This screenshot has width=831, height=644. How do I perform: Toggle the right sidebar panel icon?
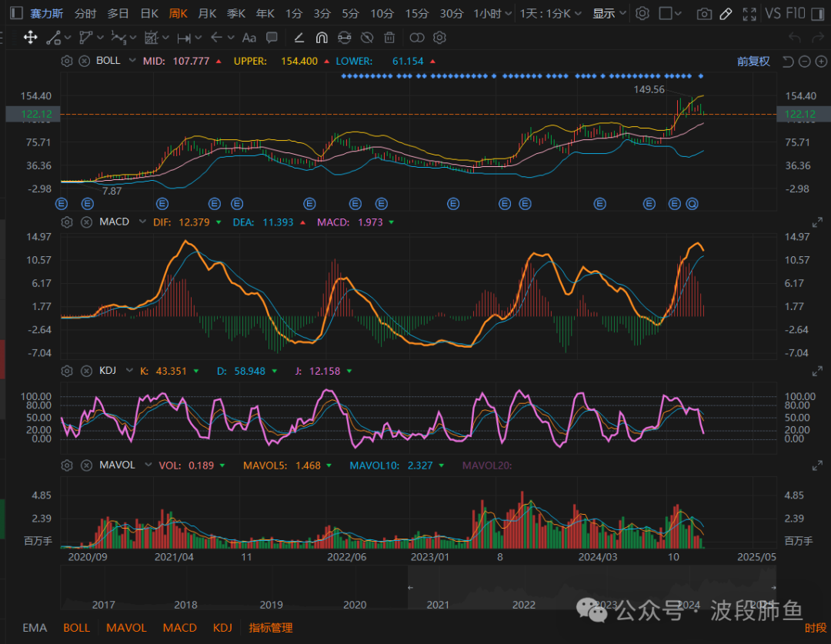[818, 14]
